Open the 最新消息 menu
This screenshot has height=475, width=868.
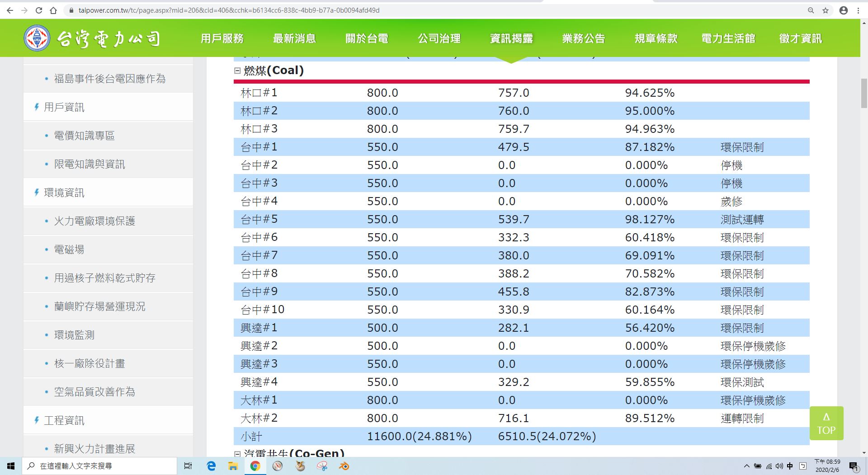pos(294,38)
